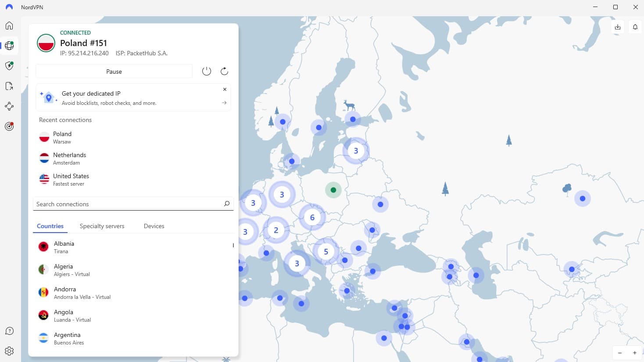Screen dimensions: 644x362
Task: Open the download updates icon
Action: tap(618, 27)
